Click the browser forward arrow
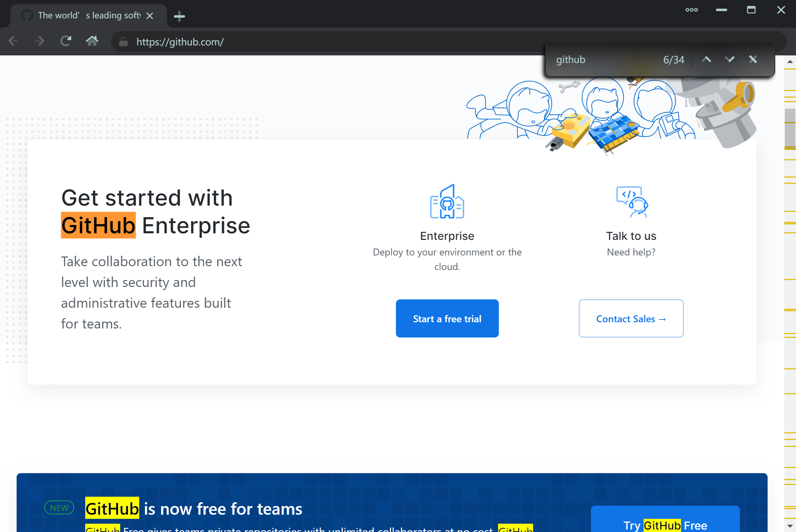The width and height of the screenshot is (796, 532). coord(39,41)
